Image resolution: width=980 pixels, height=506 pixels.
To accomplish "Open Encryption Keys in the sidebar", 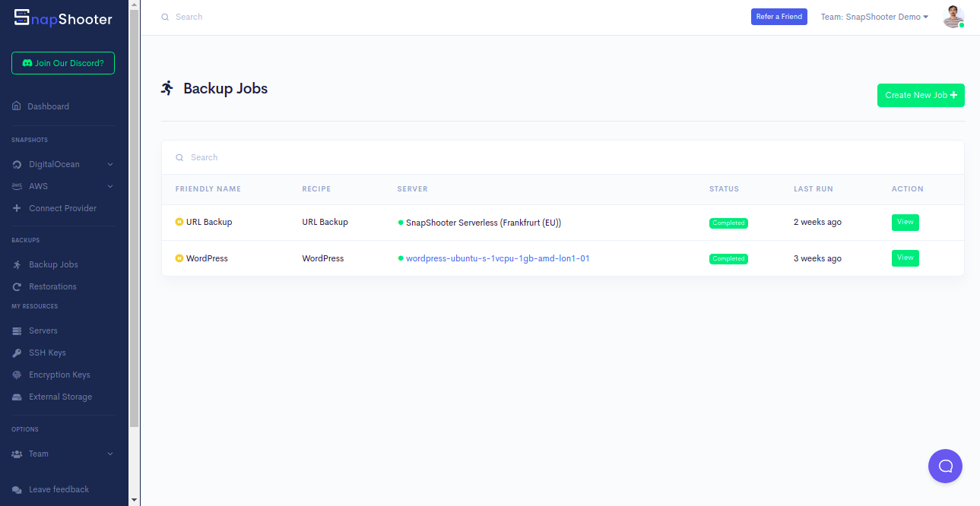I will (x=59, y=375).
